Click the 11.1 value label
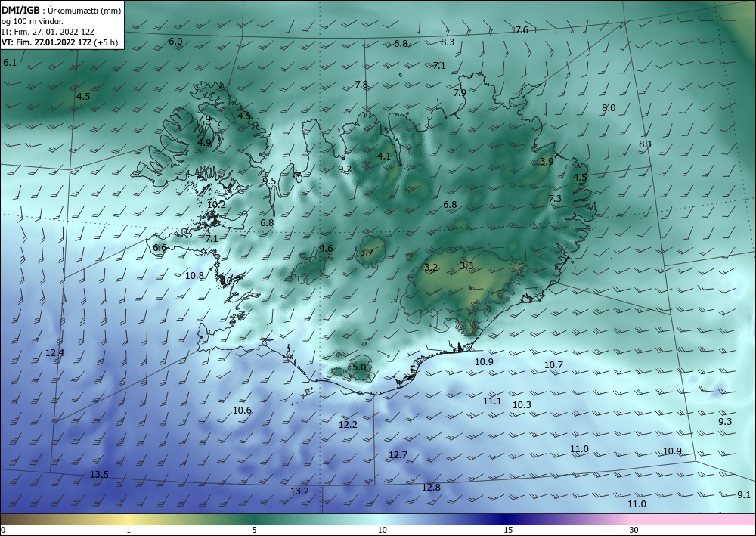 (492, 401)
